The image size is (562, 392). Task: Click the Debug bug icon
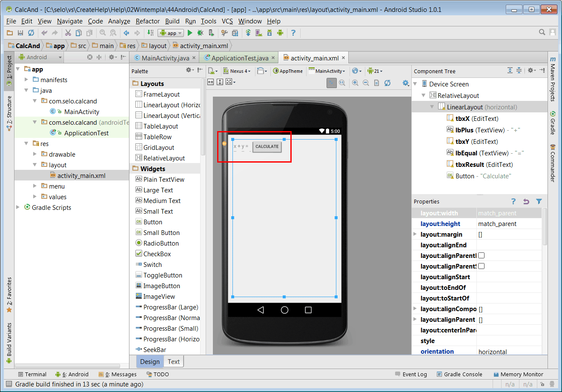click(200, 33)
